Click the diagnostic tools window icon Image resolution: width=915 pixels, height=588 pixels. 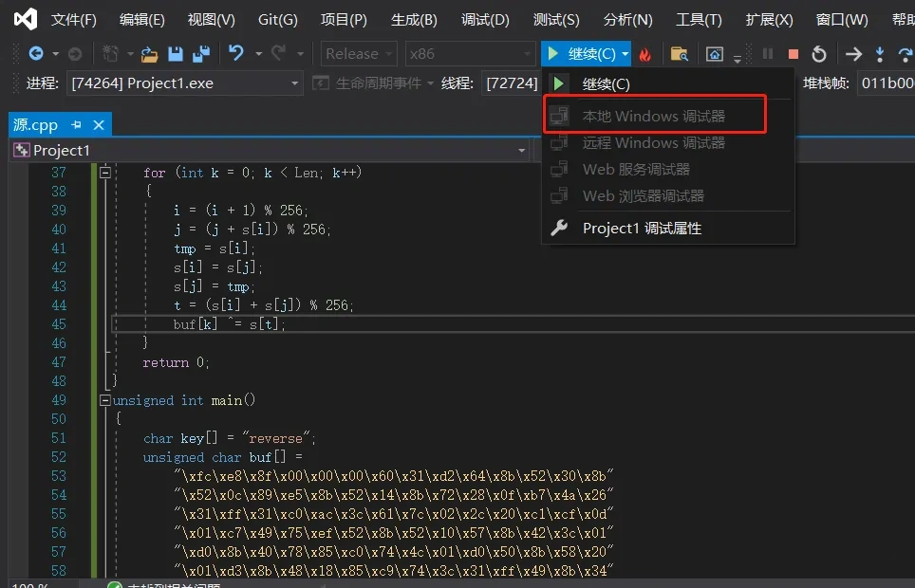point(715,54)
